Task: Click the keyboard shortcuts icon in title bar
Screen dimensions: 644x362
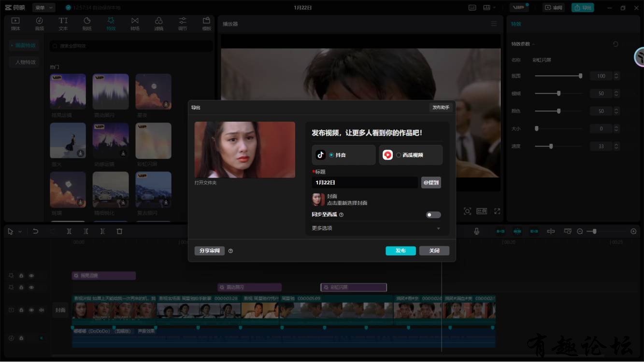Action: tap(472, 8)
